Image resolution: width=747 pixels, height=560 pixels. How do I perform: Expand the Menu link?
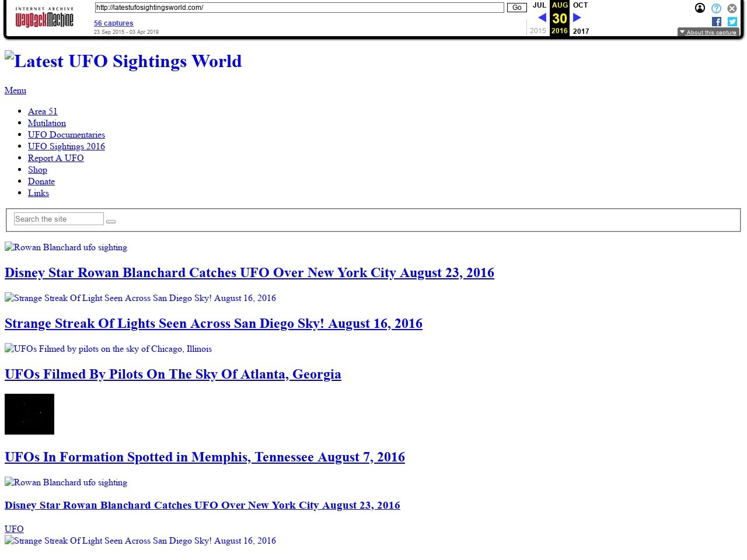(15, 90)
